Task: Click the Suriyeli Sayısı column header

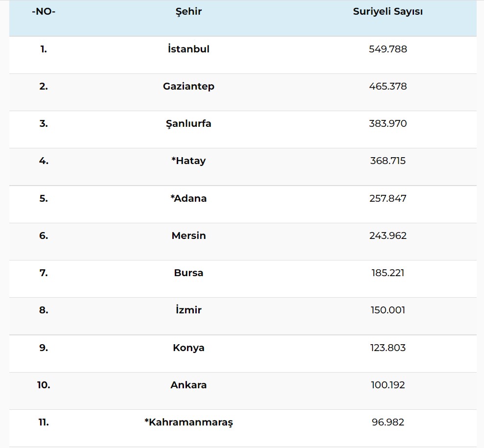Action: [x=388, y=12]
